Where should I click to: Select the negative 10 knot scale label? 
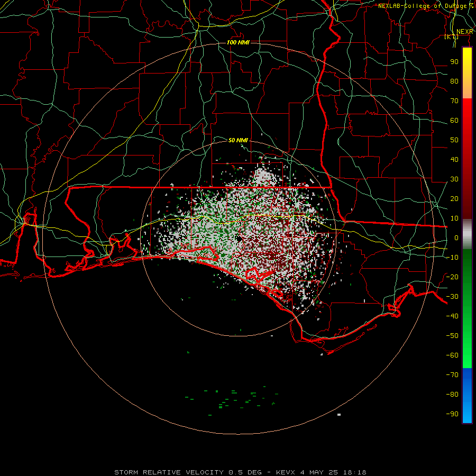(x=452, y=258)
